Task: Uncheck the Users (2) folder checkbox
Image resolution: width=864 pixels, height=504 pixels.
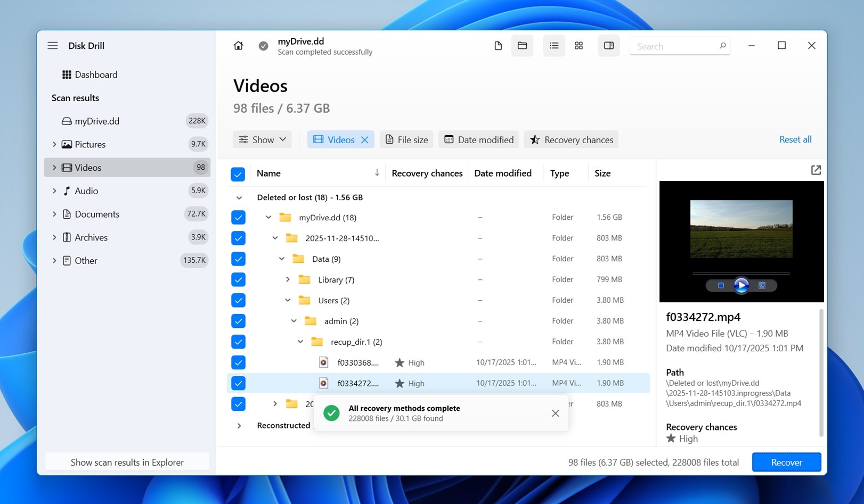Action: click(x=238, y=300)
